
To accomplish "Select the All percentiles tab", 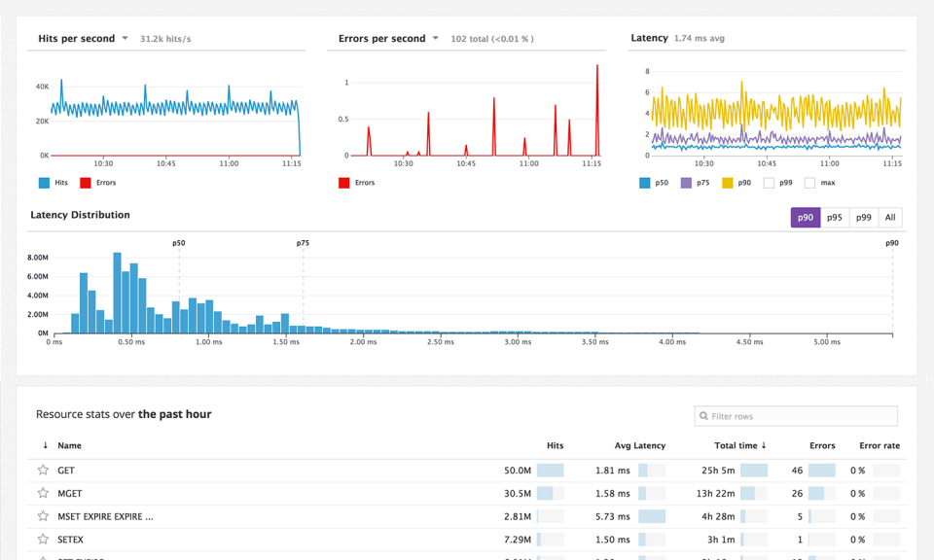I will [x=890, y=217].
